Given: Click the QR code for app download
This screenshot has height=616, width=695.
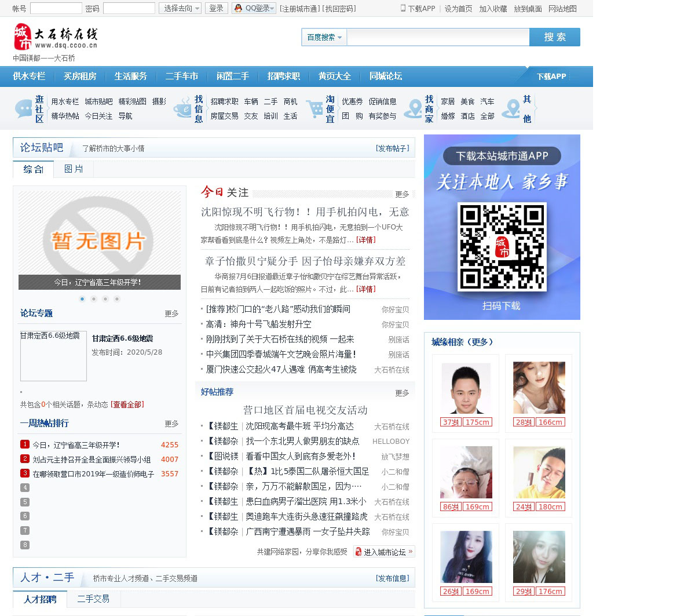Looking at the screenshot, I should [502, 246].
